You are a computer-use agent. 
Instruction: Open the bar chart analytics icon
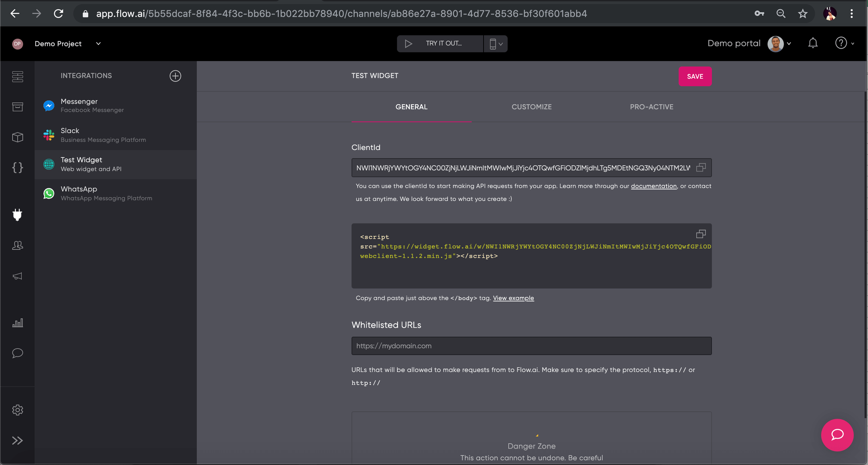(17, 323)
